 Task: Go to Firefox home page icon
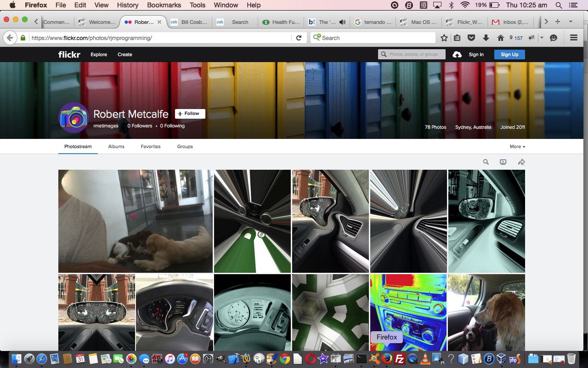pyautogui.click(x=501, y=38)
